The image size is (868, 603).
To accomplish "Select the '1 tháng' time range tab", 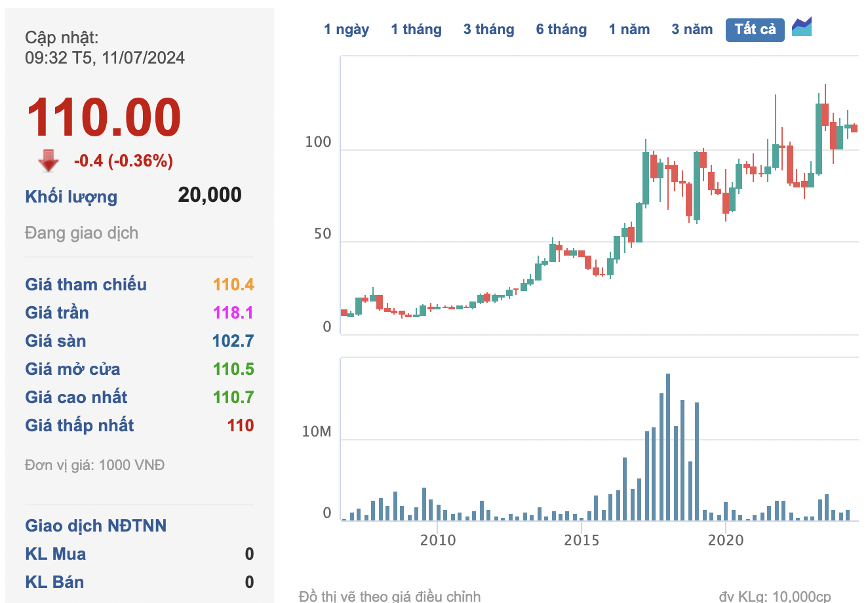I will click(416, 29).
